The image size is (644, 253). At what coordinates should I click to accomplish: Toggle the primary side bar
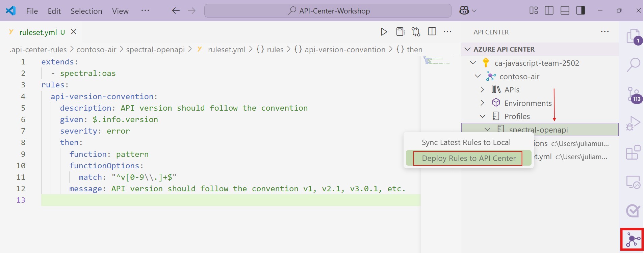point(549,10)
